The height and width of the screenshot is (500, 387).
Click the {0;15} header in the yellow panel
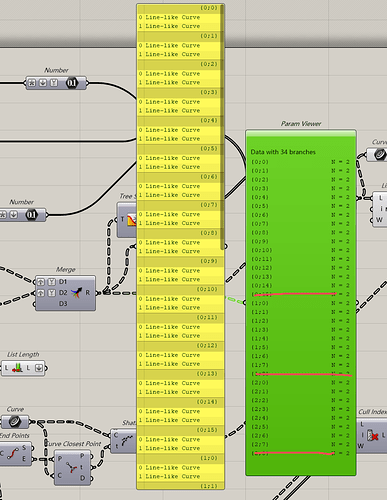pyautogui.click(x=179, y=430)
